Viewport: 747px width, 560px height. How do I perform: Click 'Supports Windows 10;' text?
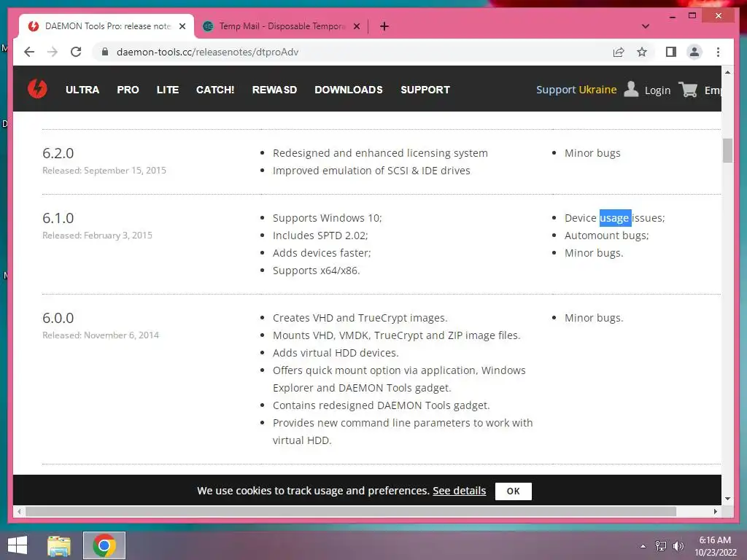point(328,218)
